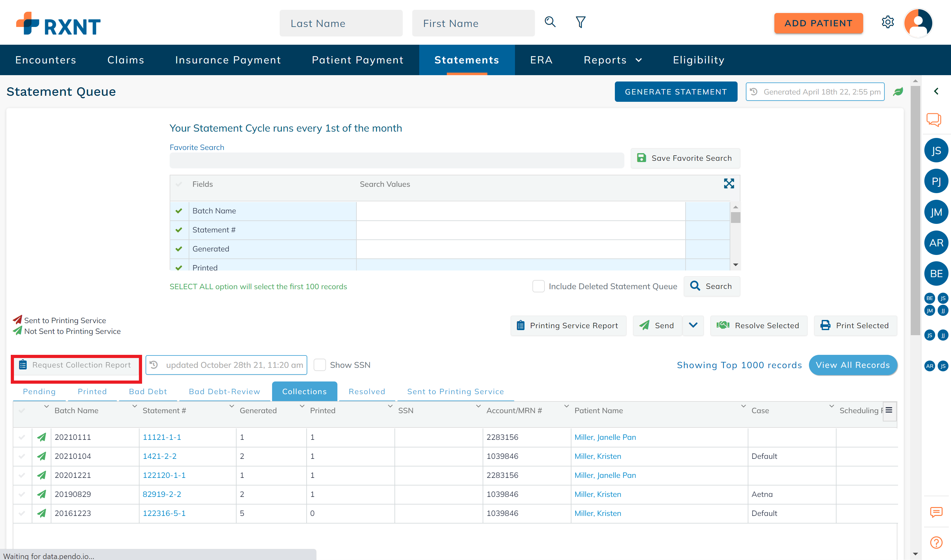Go to the Encounters menu
951x560 pixels.
tap(46, 60)
